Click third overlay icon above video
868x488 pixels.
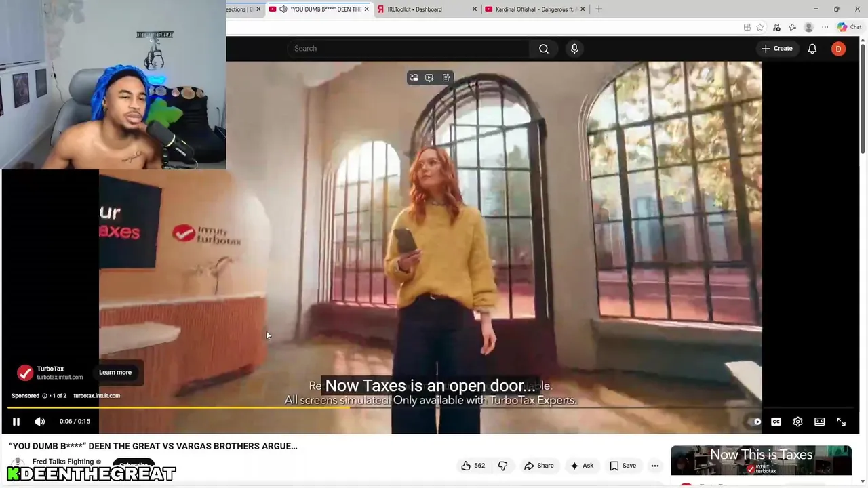coord(446,78)
